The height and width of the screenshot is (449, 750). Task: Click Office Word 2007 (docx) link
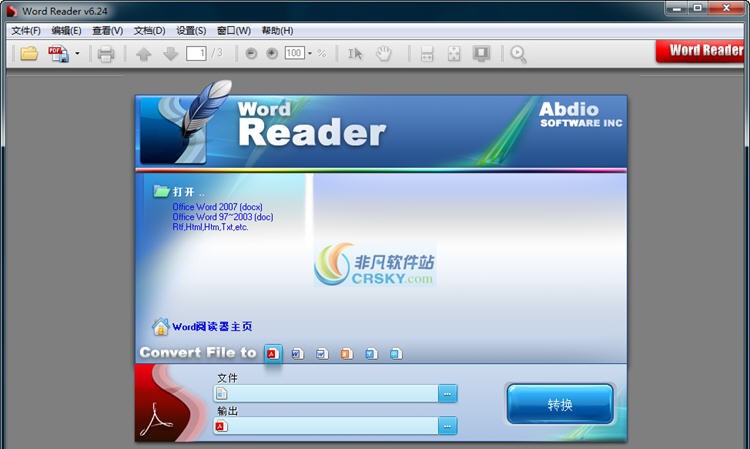pyautogui.click(x=218, y=207)
